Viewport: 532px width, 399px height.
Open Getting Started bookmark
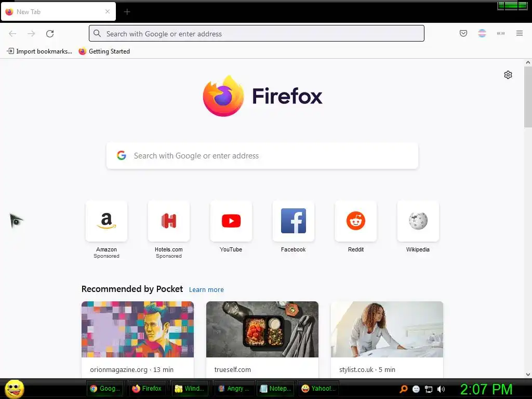point(104,51)
